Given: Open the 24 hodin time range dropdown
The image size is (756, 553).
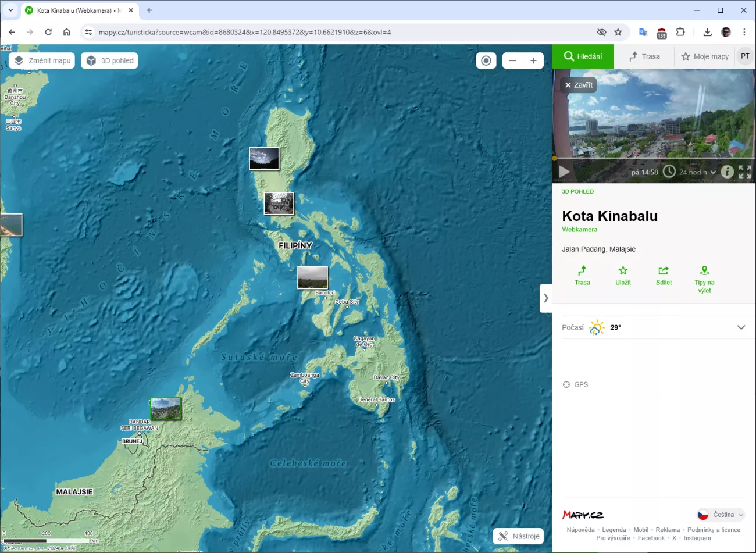Looking at the screenshot, I should (697, 172).
